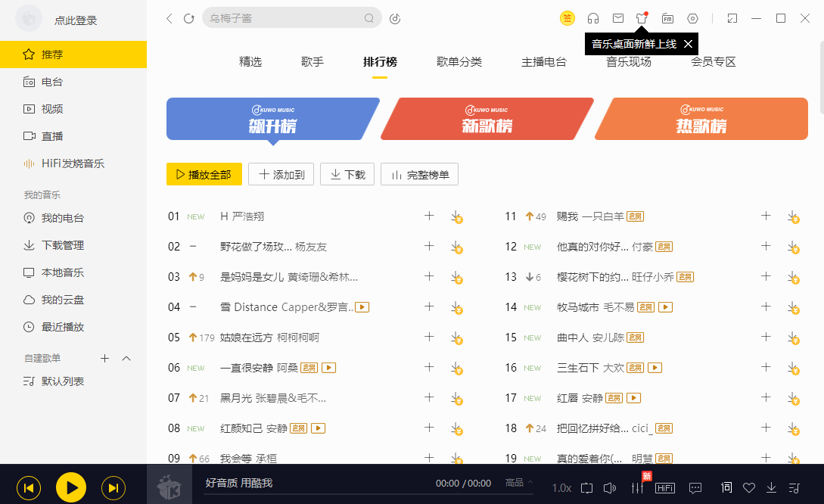Toggle desktop lyrics 词 icon

point(726,487)
